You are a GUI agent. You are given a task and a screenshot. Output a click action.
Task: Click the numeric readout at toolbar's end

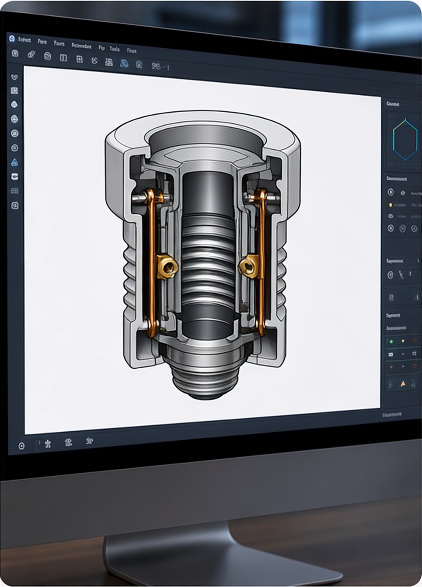point(160,67)
